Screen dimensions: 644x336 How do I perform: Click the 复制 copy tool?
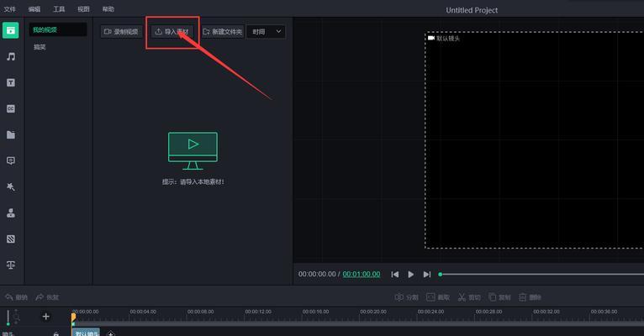(499, 297)
